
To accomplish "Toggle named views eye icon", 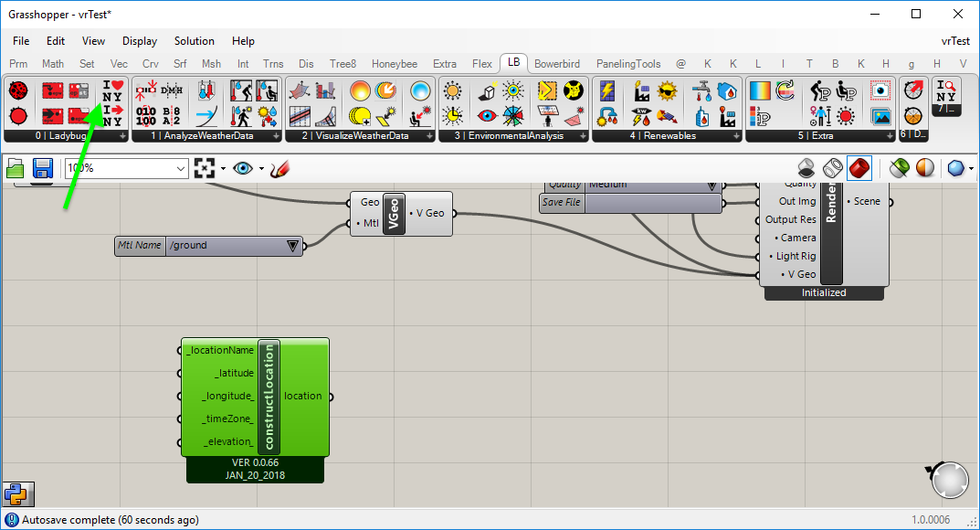I will [243, 168].
